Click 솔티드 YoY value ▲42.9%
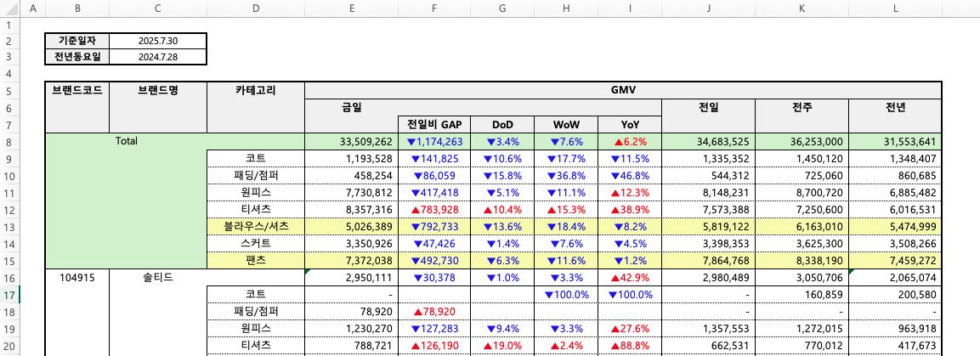980x356 pixels. click(629, 278)
